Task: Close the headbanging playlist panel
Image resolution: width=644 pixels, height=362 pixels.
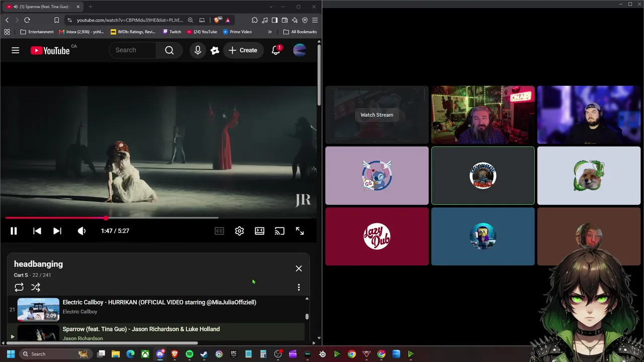Action: [x=299, y=268]
